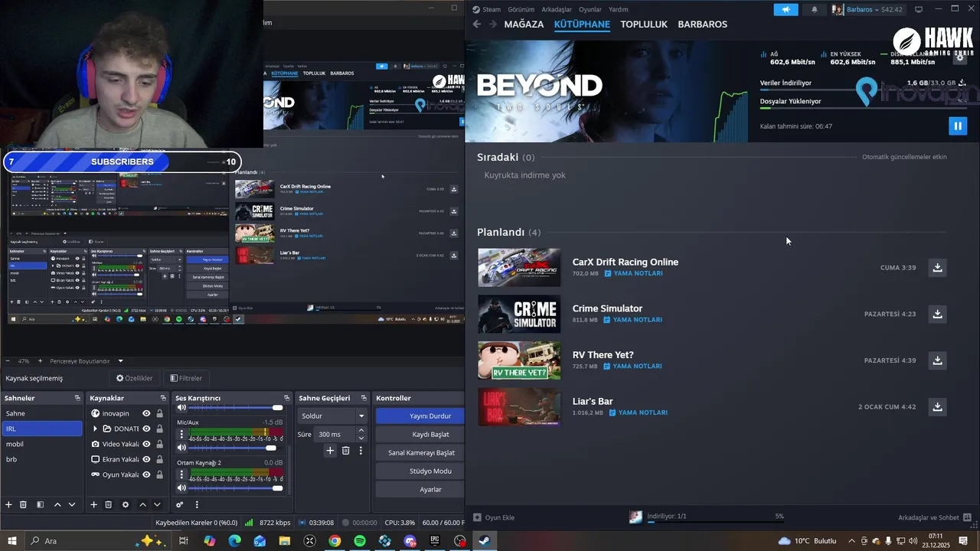Open advanced audio properties gears icon

[180, 504]
